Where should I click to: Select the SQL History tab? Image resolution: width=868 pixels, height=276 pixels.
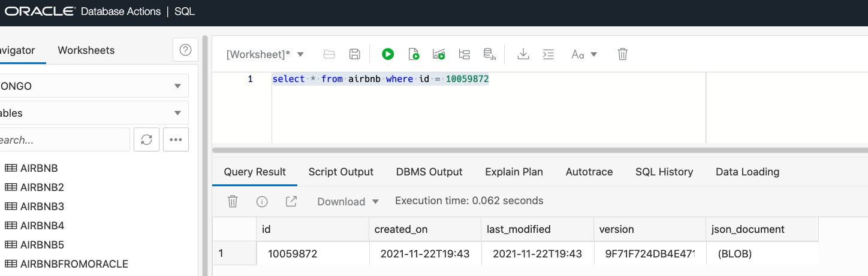click(664, 172)
